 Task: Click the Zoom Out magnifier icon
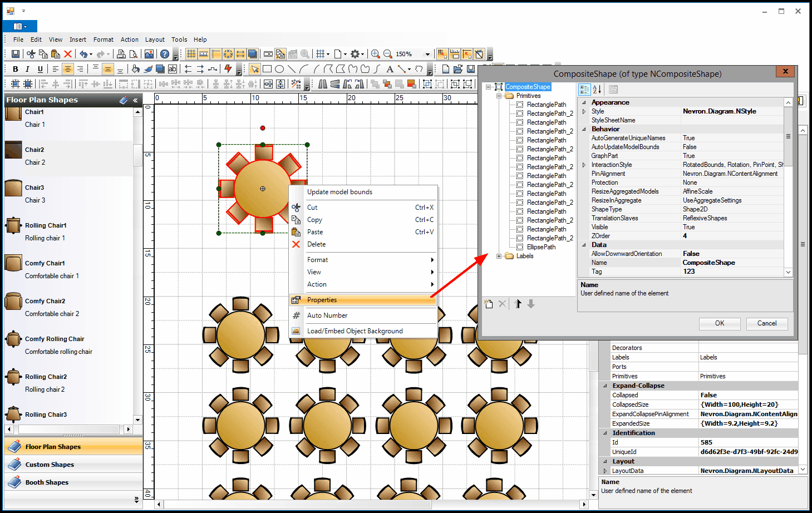pos(388,54)
